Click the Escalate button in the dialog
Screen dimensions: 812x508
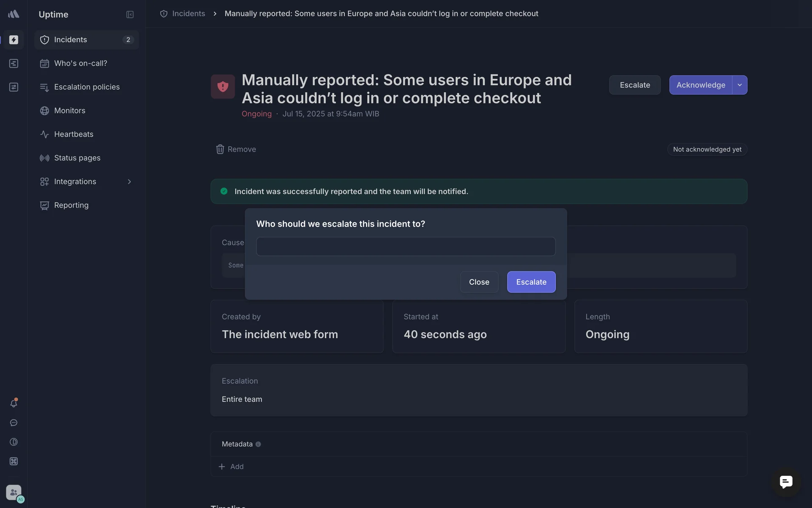pyautogui.click(x=531, y=282)
